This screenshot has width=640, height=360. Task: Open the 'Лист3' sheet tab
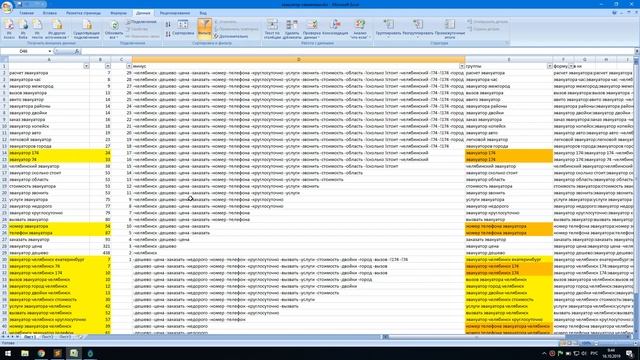tap(65, 337)
